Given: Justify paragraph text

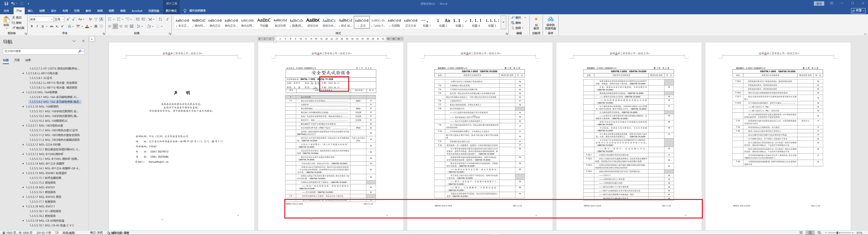Looking at the screenshot, I should [x=126, y=26].
